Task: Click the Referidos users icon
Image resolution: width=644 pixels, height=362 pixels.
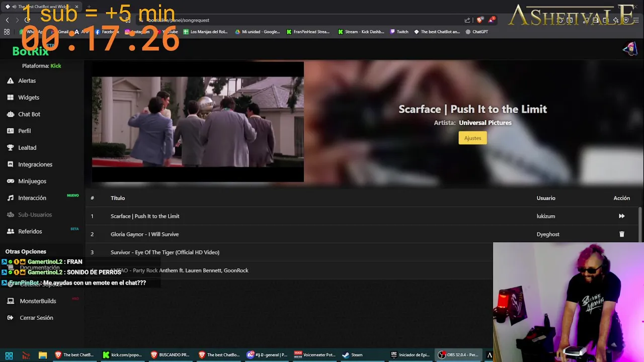Action: [x=10, y=231]
